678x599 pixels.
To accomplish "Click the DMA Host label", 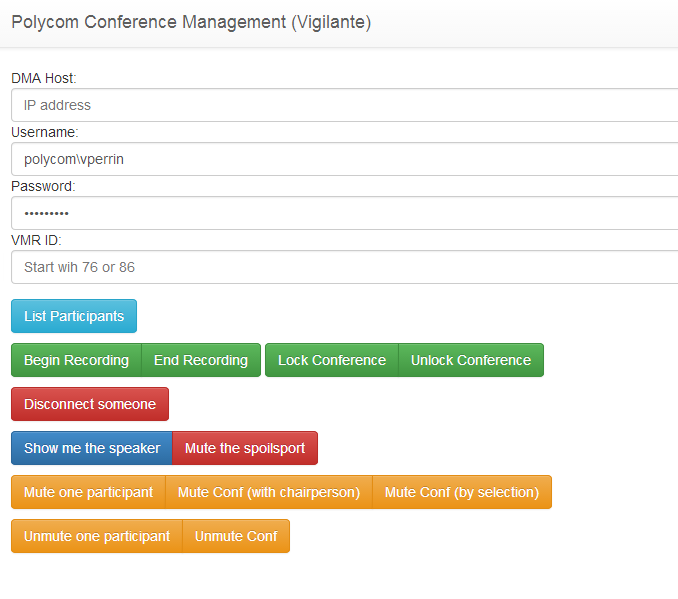I will 44,78.
